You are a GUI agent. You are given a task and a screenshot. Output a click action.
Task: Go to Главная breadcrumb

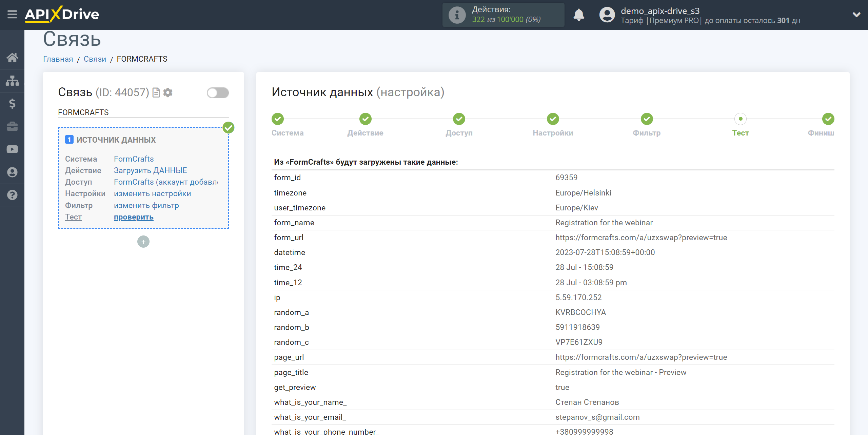58,59
